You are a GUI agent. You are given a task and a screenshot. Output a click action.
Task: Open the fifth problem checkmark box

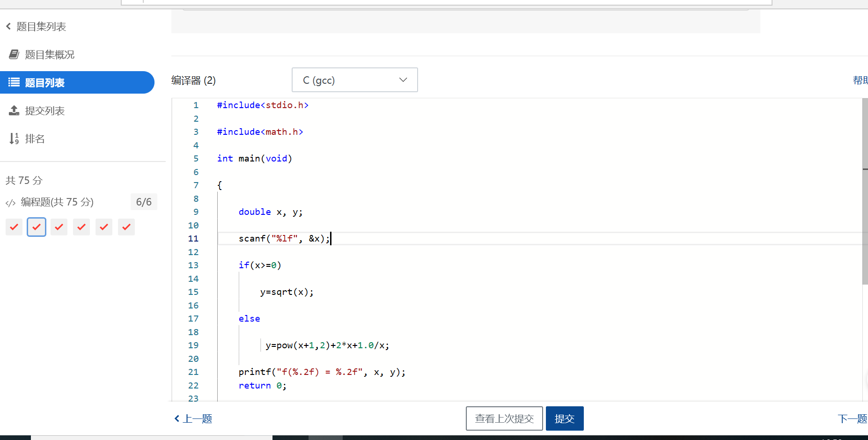pyautogui.click(x=104, y=227)
